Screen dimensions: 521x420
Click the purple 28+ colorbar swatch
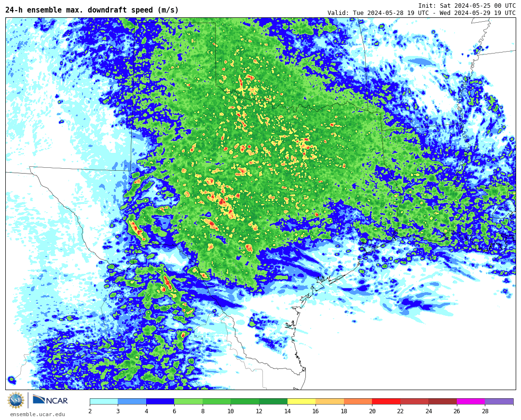[x=499, y=401]
